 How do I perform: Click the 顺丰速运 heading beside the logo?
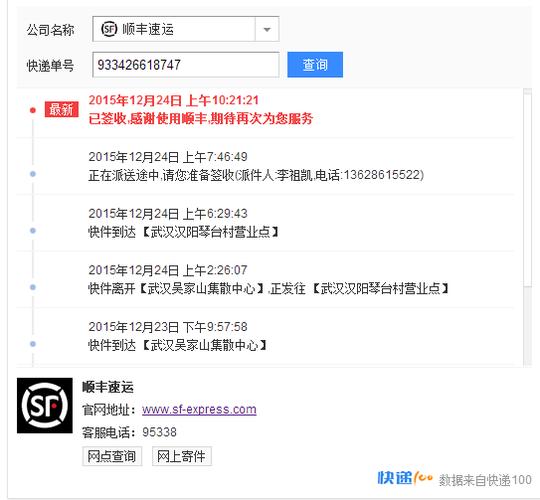click(x=108, y=387)
